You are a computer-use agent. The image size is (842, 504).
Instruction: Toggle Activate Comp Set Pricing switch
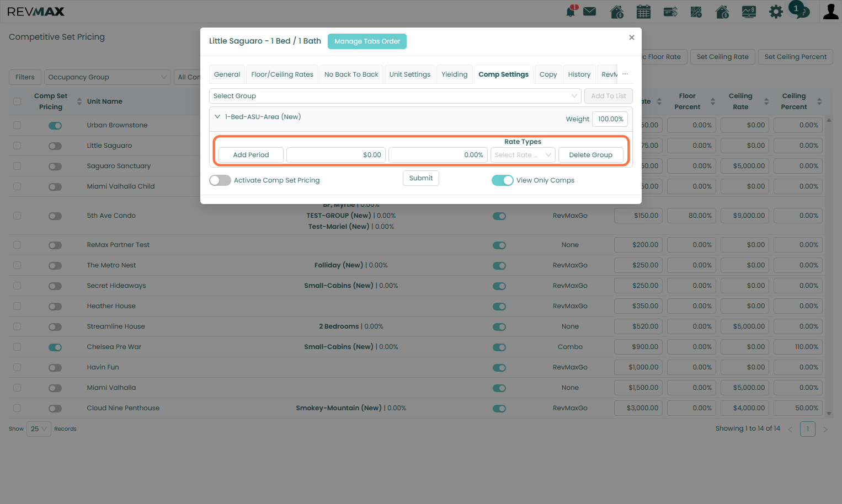[220, 180]
